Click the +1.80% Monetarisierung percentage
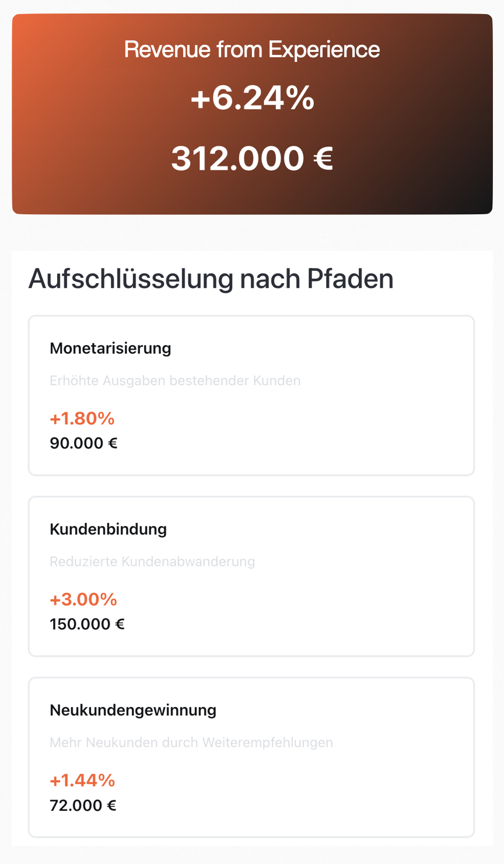 tap(82, 419)
